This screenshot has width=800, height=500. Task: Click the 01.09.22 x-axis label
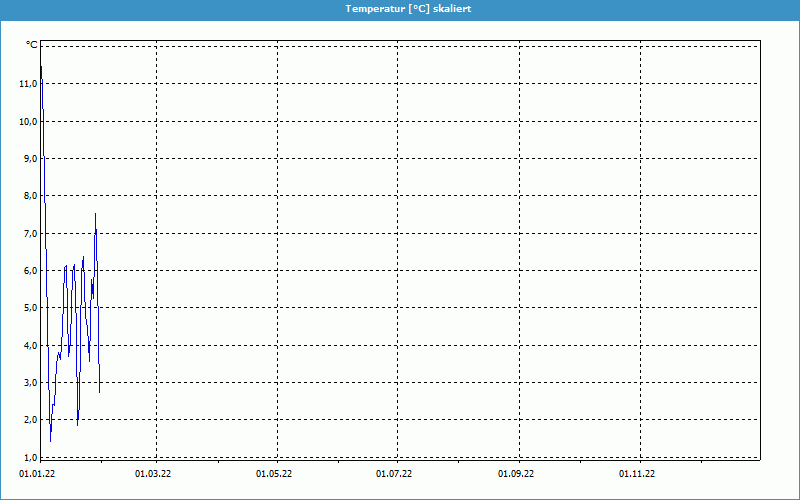(x=516, y=474)
